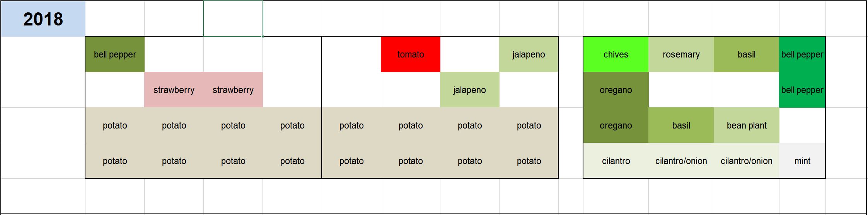868x215 pixels.
Task: Click the jalapeno cell in second row
Action: (469, 90)
